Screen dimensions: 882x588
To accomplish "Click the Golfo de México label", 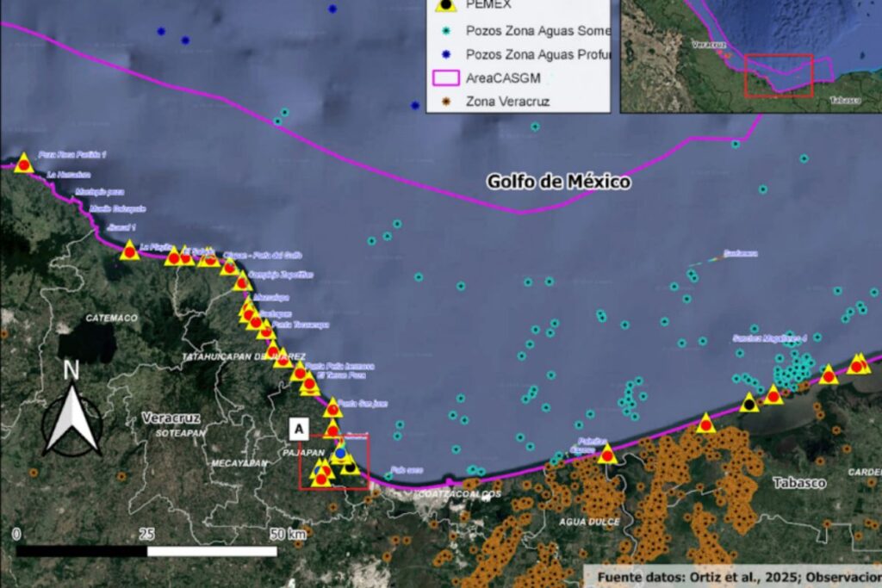I will pyautogui.click(x=558, y=182).
